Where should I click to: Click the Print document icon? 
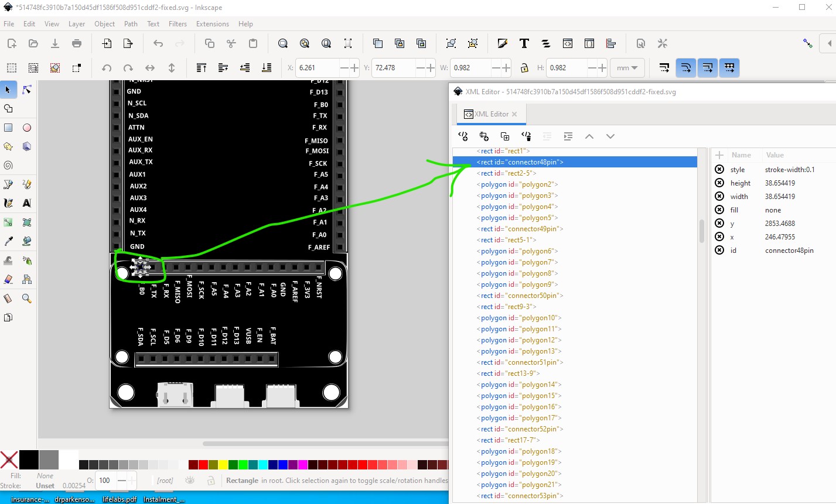coord(77,43)
